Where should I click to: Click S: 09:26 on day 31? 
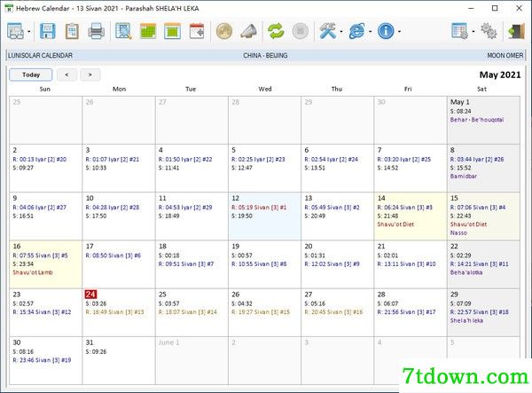click(96, 352)
